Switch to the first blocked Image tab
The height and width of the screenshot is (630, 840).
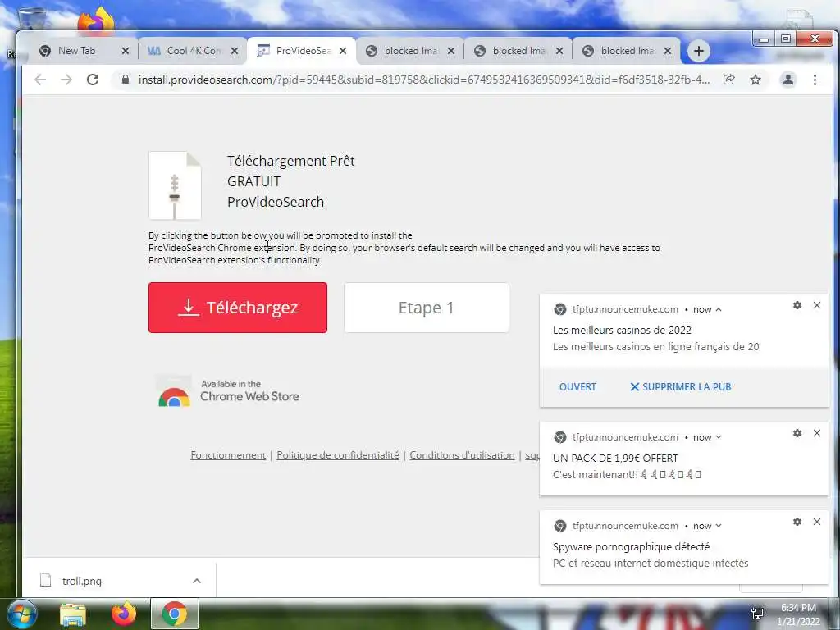tap(411, 51)
